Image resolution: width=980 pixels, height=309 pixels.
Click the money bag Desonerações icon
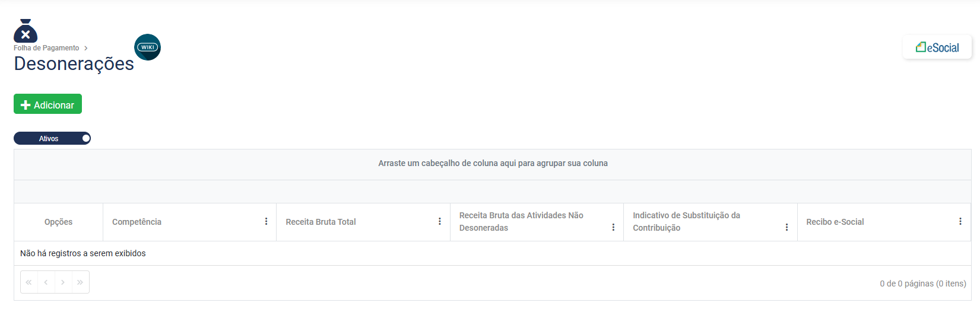(x=26, y=31)
